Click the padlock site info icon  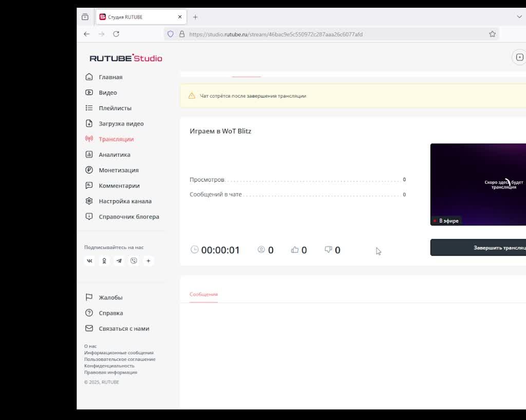click(x=182, y=34)
